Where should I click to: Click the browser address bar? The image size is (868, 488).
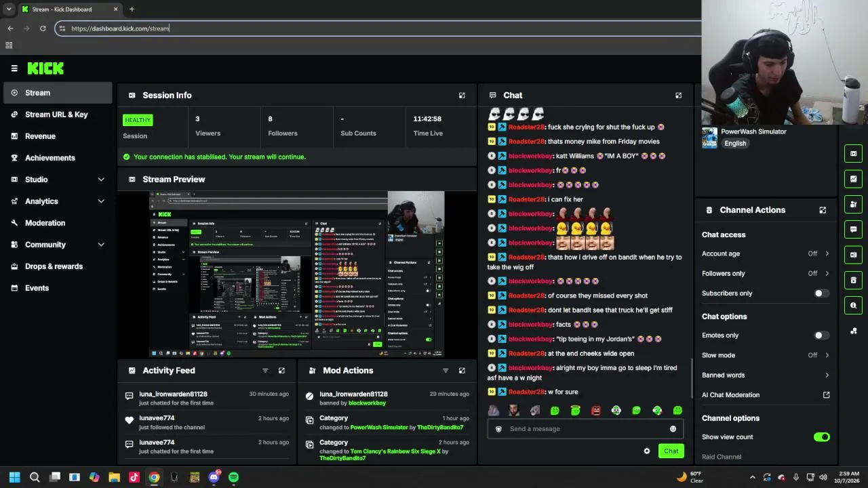click(x=380, y=28)
